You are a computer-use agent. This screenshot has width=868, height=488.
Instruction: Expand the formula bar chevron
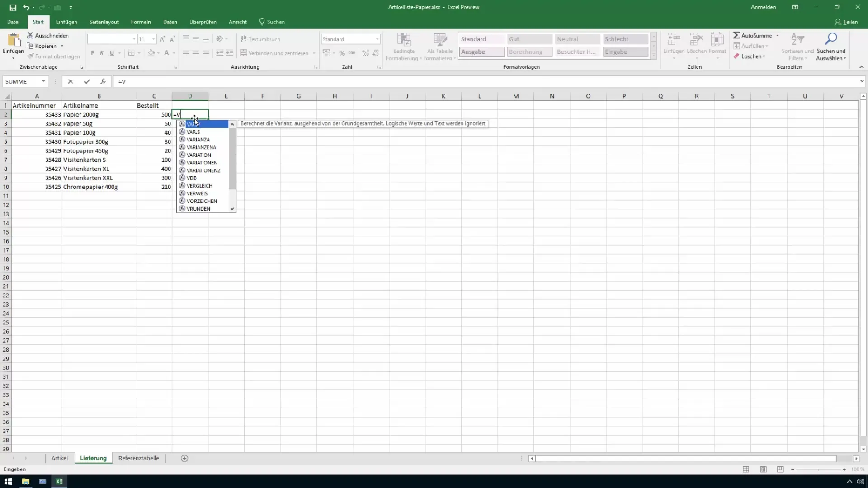862,81
